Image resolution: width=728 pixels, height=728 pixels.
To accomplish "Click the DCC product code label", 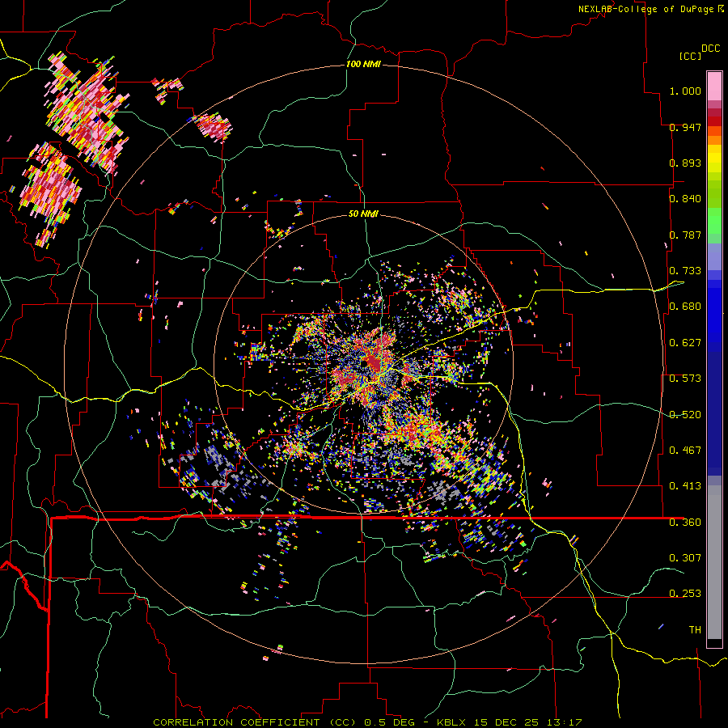I will coord(711,49).
